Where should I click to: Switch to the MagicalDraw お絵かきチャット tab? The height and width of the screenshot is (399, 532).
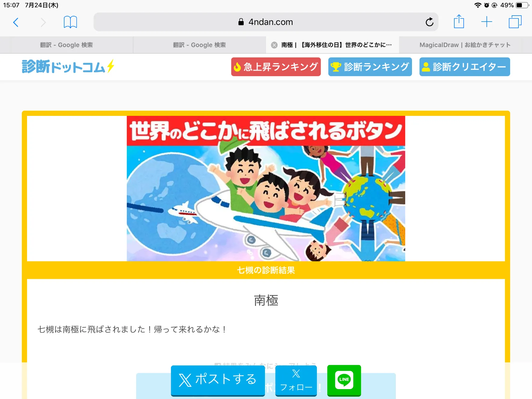465,45
